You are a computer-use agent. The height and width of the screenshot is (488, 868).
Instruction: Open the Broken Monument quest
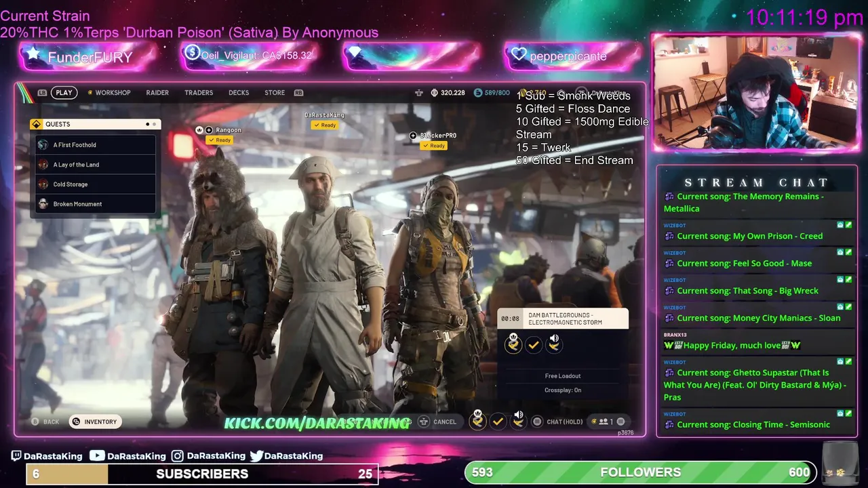(96, 204)
